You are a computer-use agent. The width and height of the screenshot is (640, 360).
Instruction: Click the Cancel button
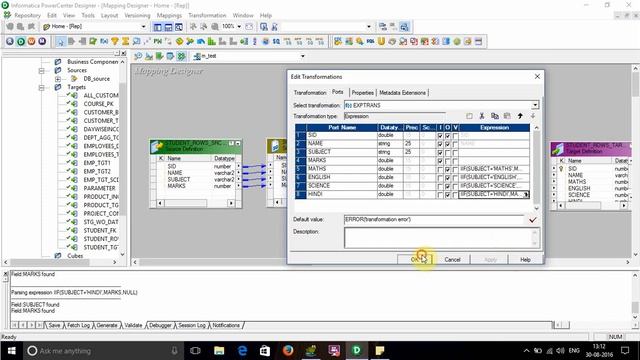tap(452, 260)
